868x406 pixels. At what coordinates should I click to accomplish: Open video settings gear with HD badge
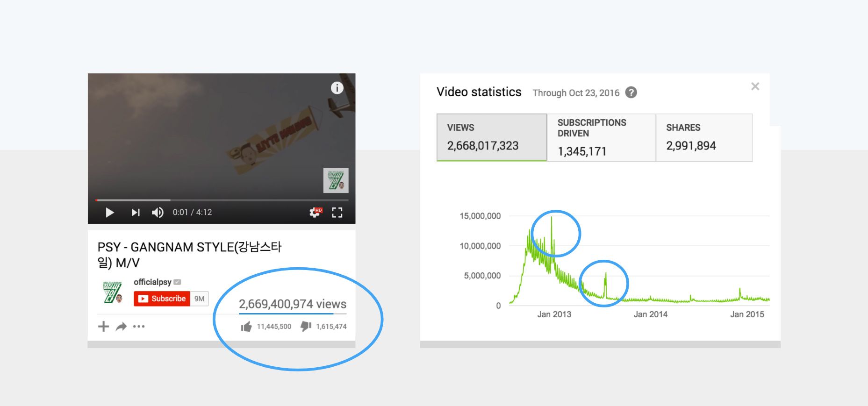point(316,213)
